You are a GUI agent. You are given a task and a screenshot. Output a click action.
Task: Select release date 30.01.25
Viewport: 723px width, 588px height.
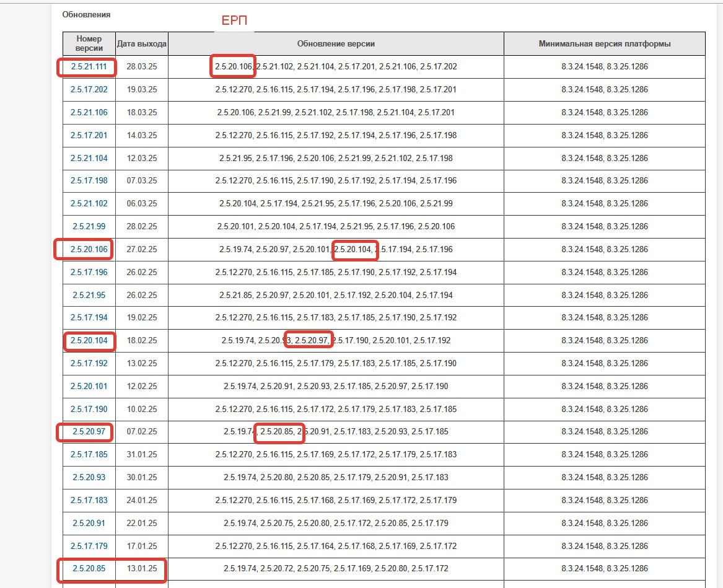click(141, 478)
